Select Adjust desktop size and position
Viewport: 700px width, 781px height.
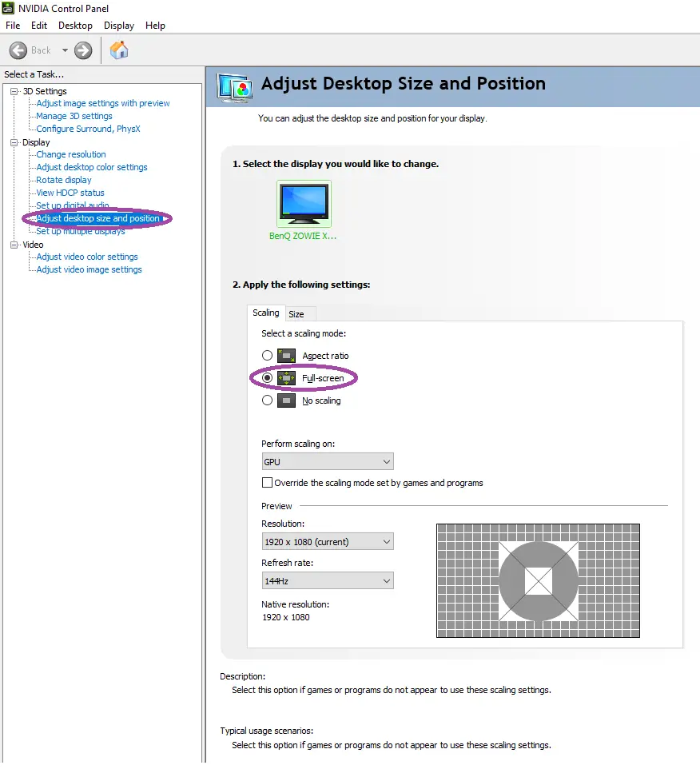coord(97,218)
